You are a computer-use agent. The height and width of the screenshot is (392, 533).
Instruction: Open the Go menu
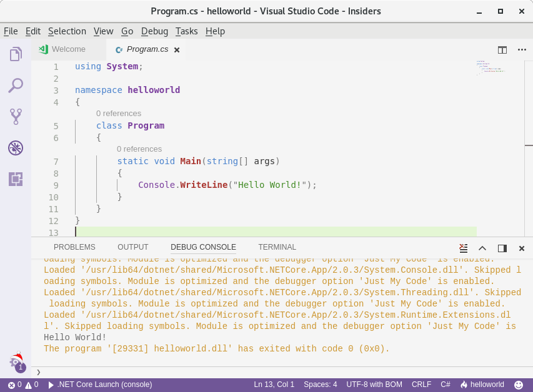click(127, 31)
